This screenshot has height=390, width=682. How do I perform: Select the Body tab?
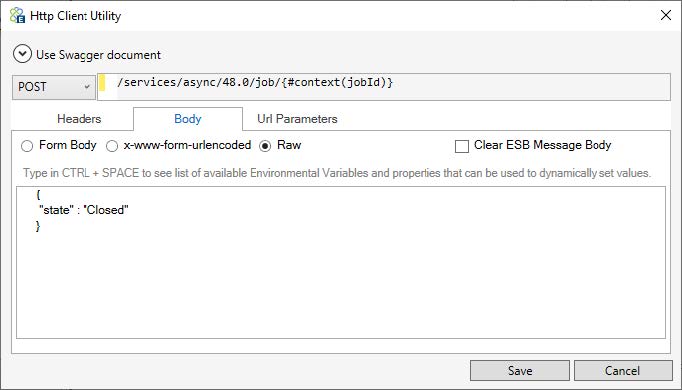pos(187,119)
